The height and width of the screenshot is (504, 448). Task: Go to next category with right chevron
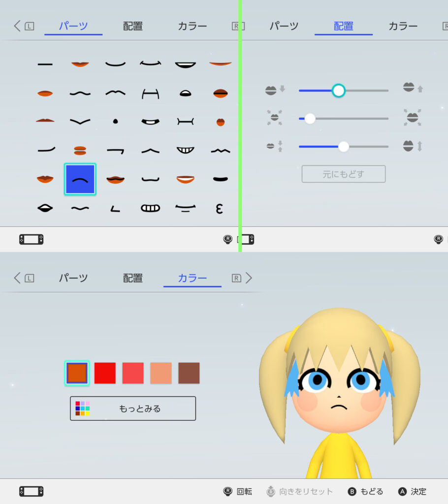249,278
